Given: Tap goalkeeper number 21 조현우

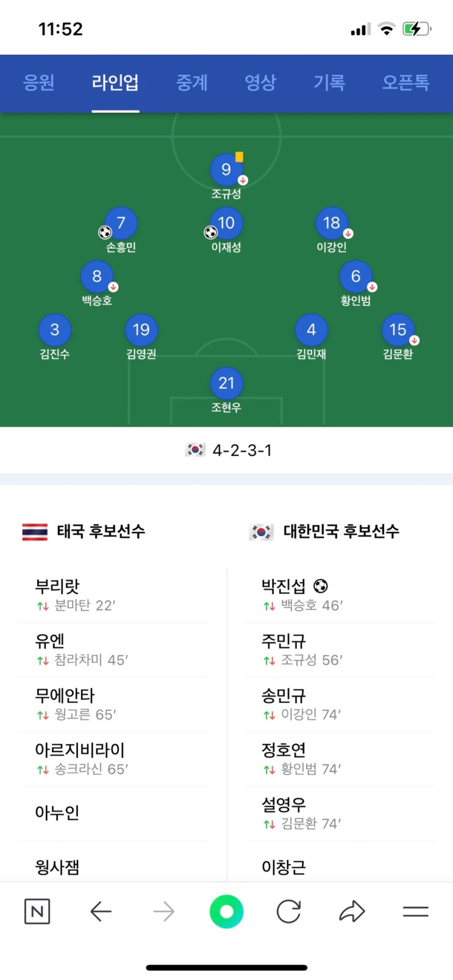Looking at the screenshot, I should (x=226, y=384).
